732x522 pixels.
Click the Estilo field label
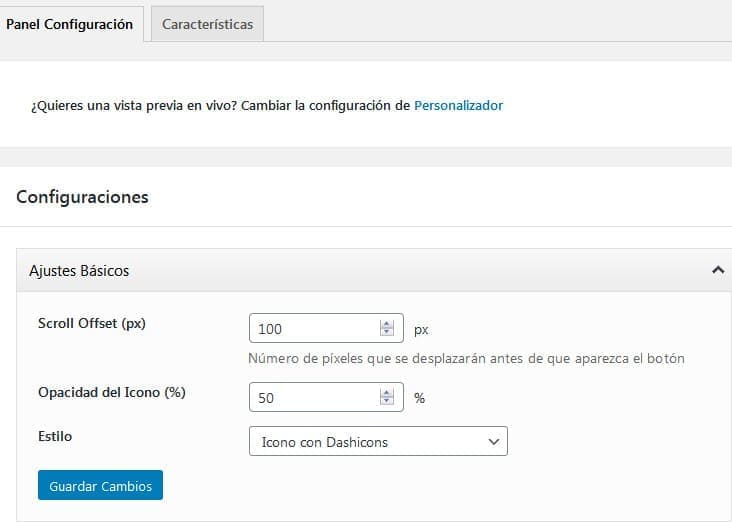point(55,436)
